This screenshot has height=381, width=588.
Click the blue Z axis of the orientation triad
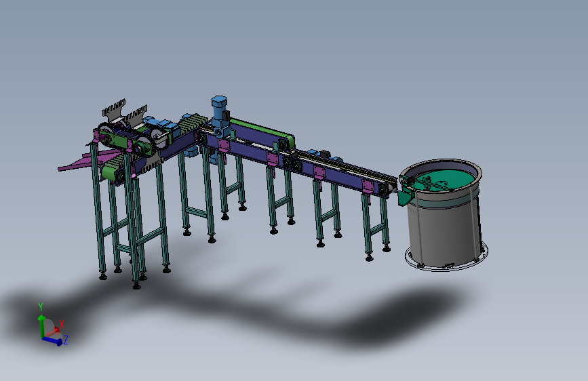(x=52, y=340)
